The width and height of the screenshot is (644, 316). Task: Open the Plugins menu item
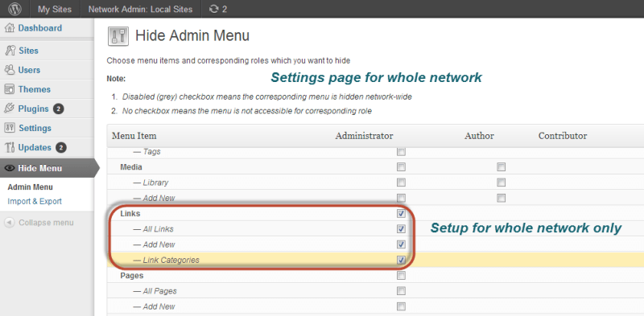coord(33,109)
